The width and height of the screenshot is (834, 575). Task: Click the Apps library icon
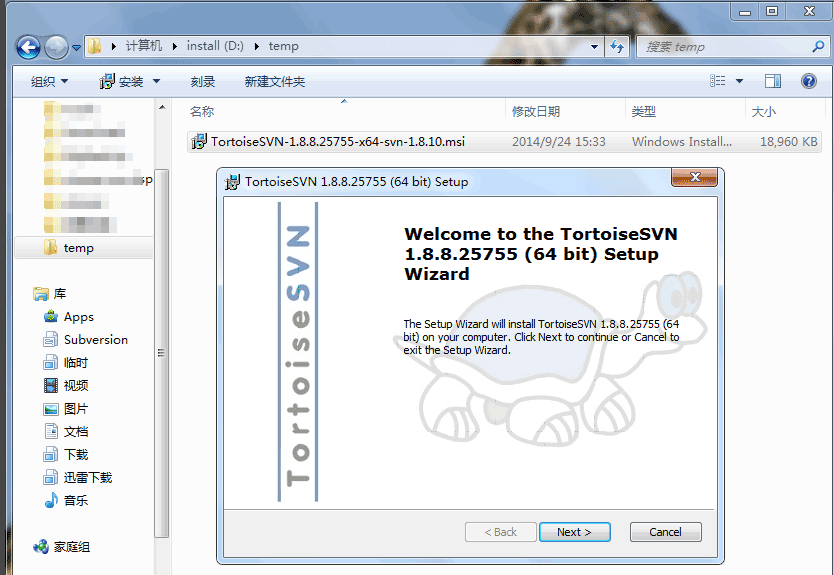click(x=51, y=316)
